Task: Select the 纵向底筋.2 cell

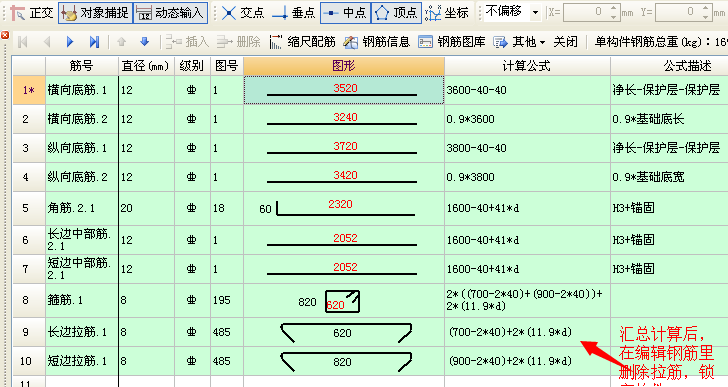Action: (x=82, y=177)
